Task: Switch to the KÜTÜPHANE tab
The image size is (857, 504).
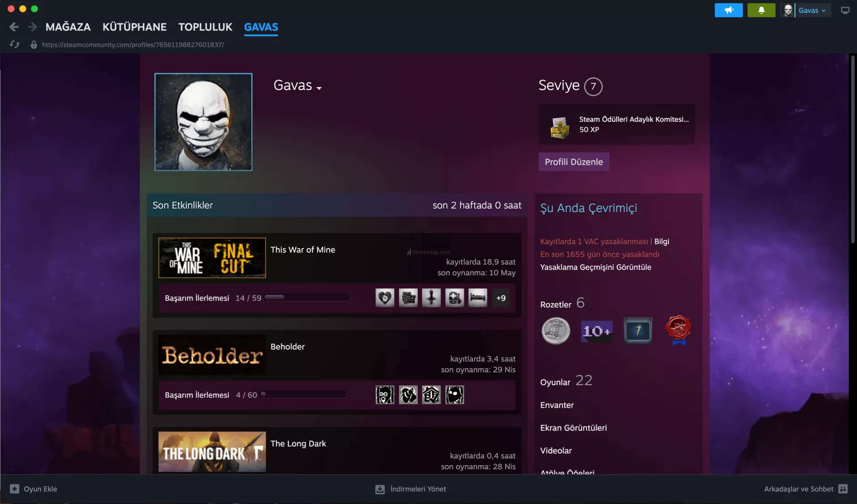Action: 134,27
